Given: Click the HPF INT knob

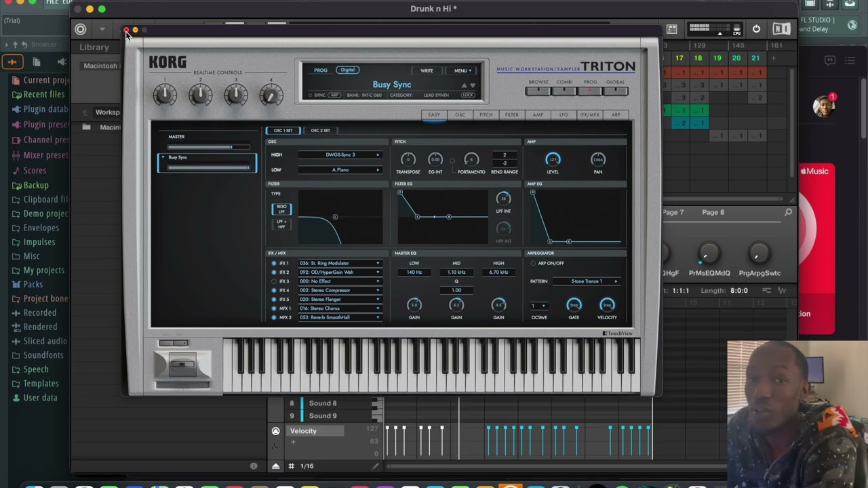Looking at the screenshot, I should 503,229.
